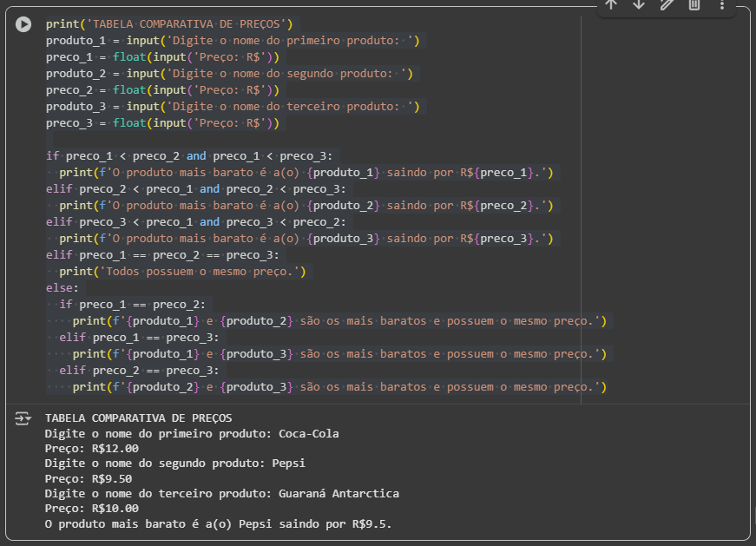Click the 'Guaraná Antarctica' text in output
This screenshot has width=756, height=546.
point(339,493)
